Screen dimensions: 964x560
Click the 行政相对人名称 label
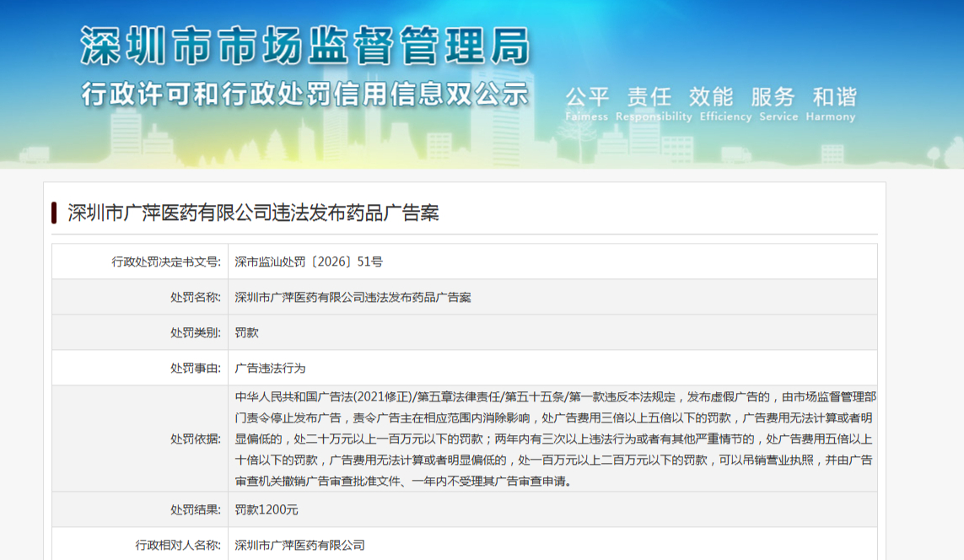178,546
